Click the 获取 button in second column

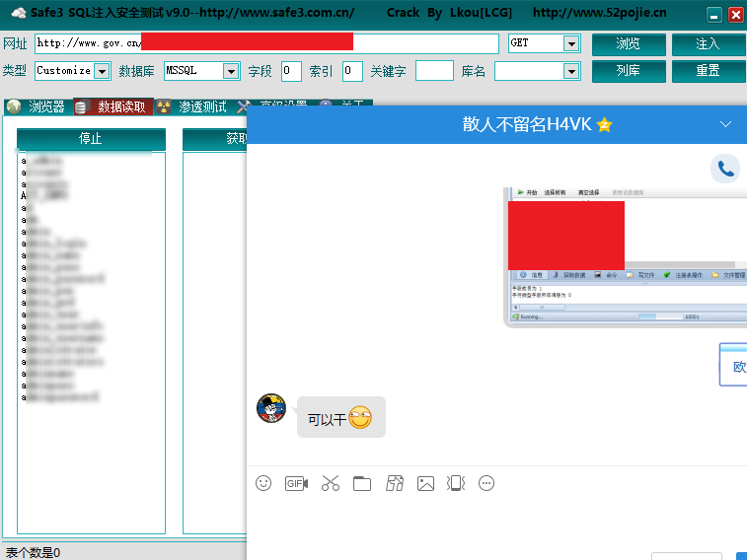pos(215,139)
